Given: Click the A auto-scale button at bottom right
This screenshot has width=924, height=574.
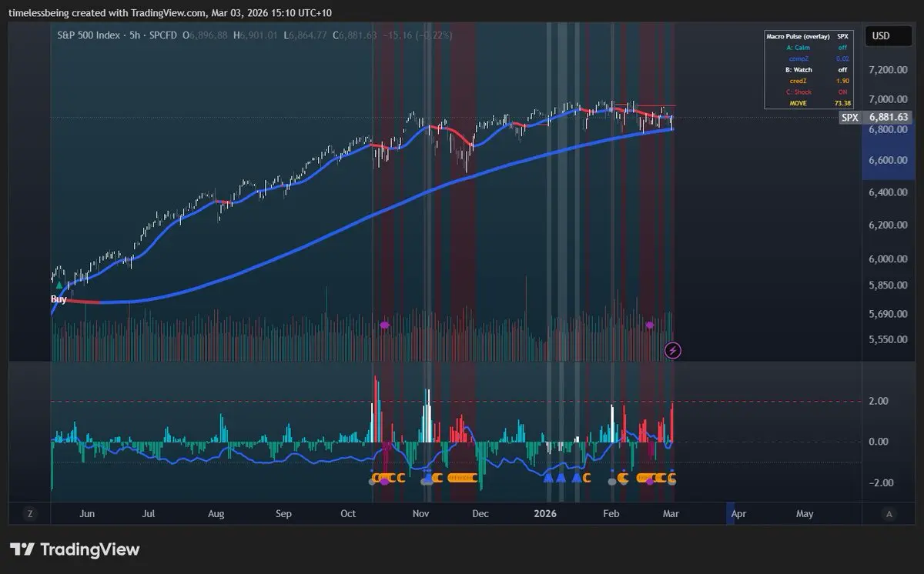Looking at the screenshot, I should (x=889, y=514).
